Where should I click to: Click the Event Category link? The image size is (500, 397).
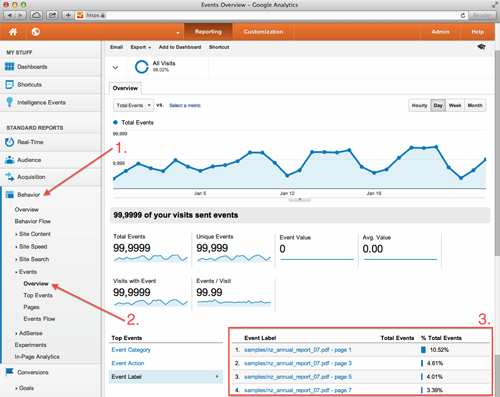click(x=131, y=350)
